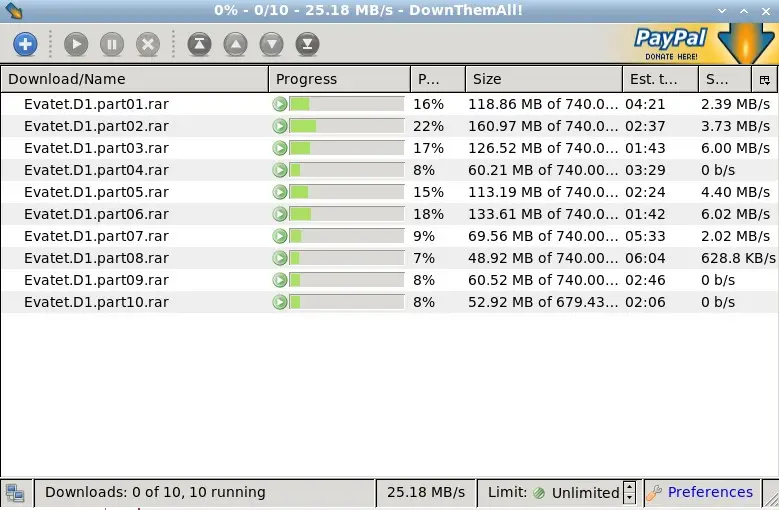Click the Move up arrow toolbar icon

pyautogui.click(x=235, y=44)
